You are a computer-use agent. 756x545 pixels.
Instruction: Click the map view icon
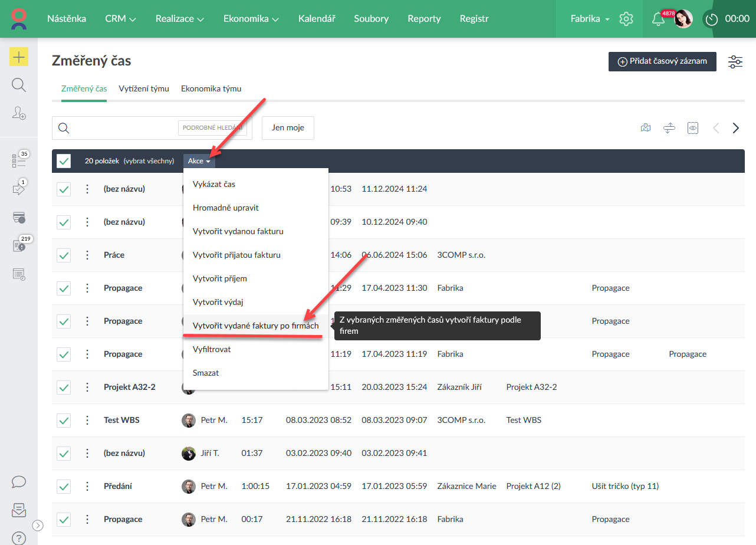click(646, 128)
